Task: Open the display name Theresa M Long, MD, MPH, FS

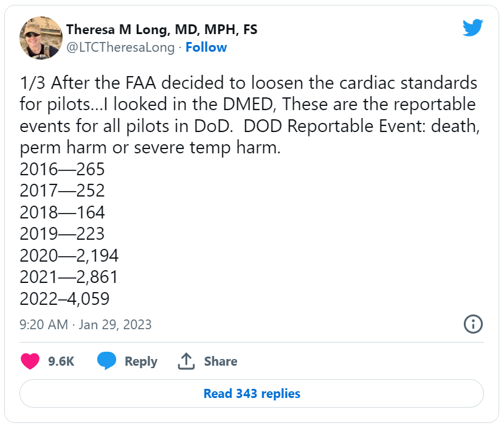Action: click(x=162, y=30)
